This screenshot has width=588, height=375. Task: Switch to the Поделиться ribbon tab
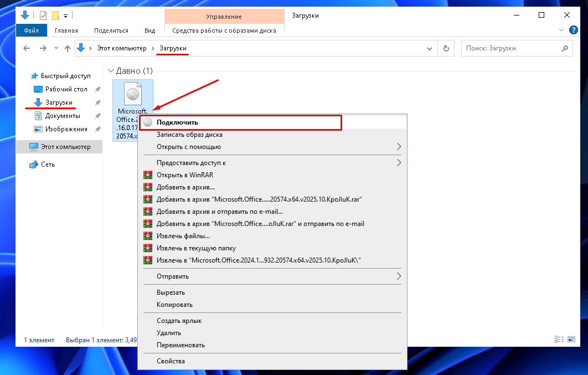click(111, 30)
